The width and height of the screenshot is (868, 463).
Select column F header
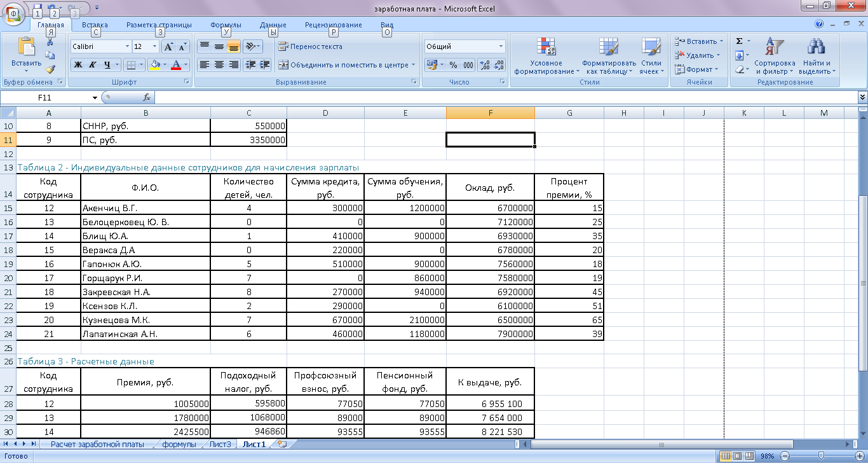491,113
